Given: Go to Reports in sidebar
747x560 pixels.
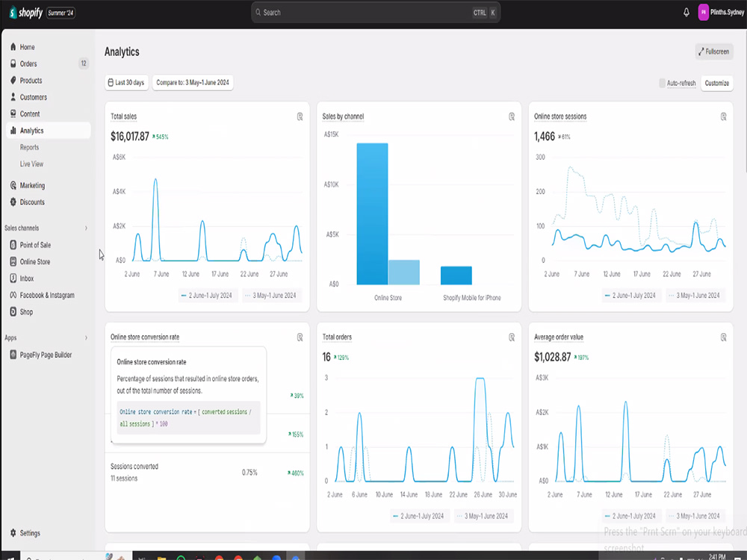Looking at the screenshot, I should (x=30, y=147).
